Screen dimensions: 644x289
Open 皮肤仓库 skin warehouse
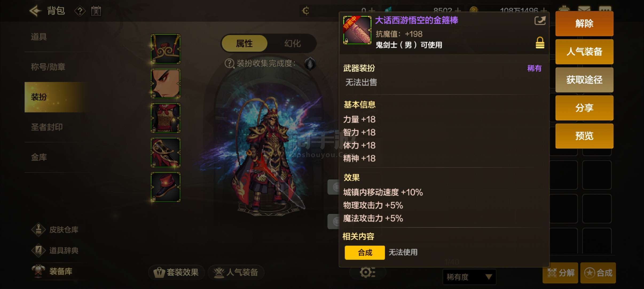[x=55, y=230]
